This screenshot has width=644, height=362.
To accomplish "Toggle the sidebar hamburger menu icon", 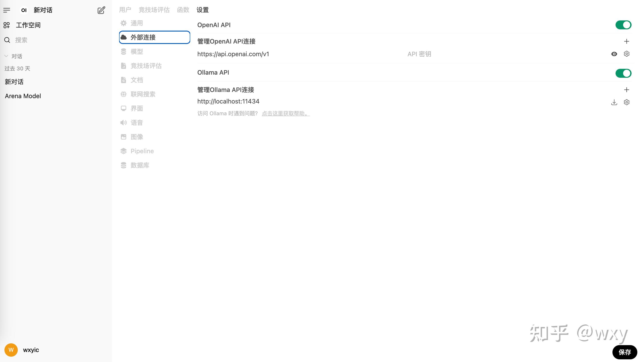I will click(7, 10).
